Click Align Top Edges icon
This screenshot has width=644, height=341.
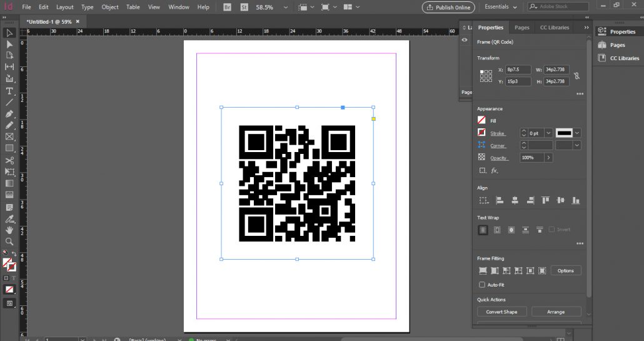coord(545,200)
